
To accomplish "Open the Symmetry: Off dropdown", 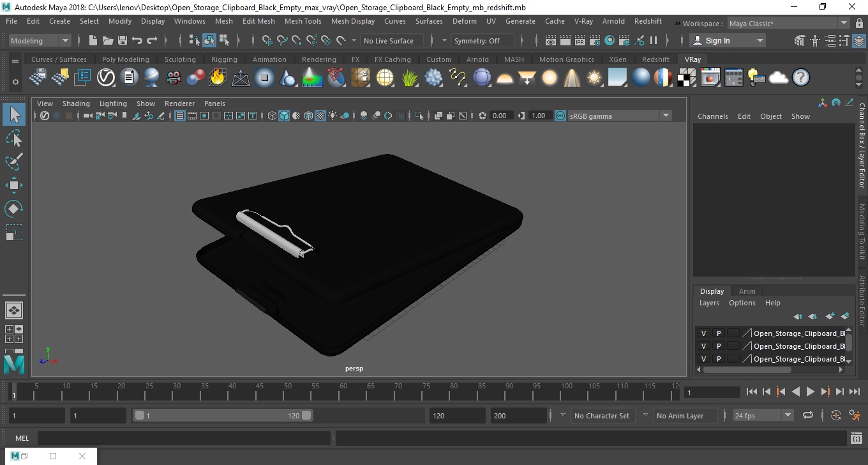I will [482, 40].
